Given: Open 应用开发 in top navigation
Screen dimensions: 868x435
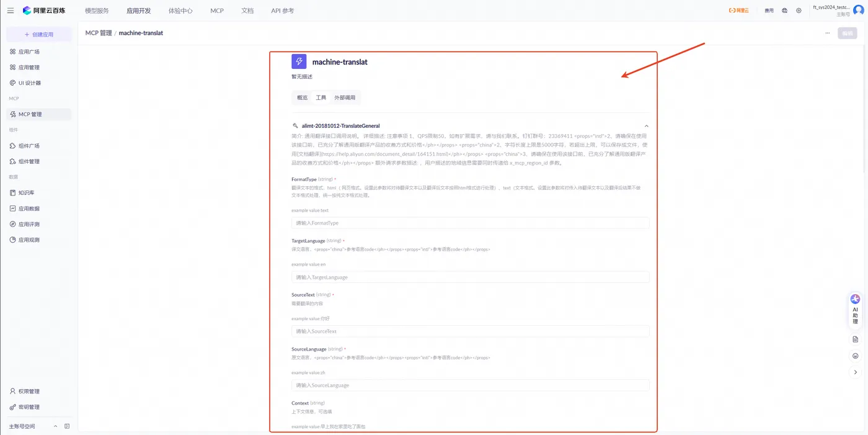Looking at the screenshot, I should (138, 11).
